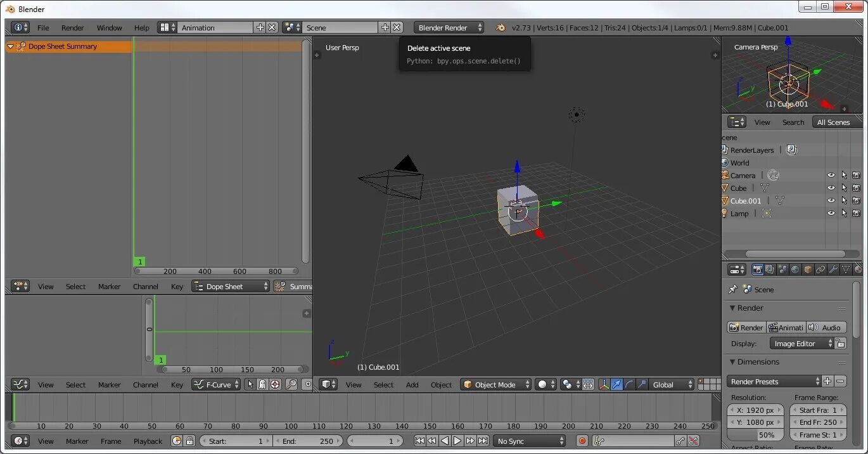Open the Blender Render engine dropdown
Image resolution: width=868 pixels, height=454 pixels.
(x=449, y=27)
